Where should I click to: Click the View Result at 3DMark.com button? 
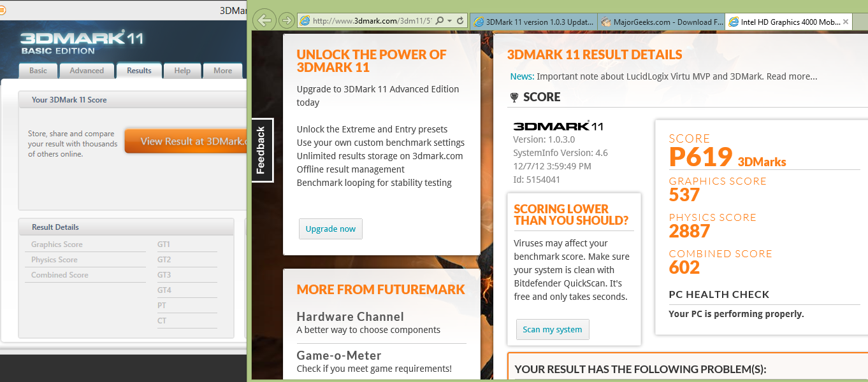point(185,141)
